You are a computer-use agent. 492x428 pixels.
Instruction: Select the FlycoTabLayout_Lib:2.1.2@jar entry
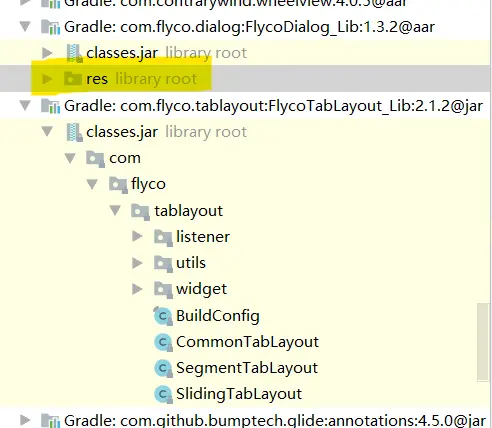(x=273, y=106)
